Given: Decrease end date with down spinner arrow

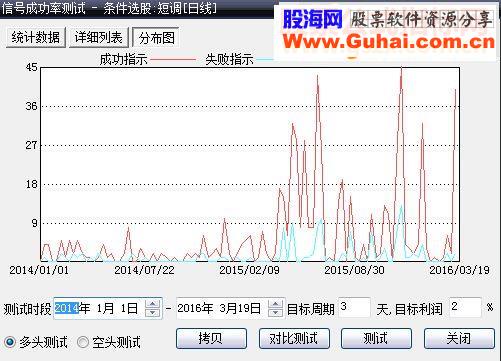Looking at the screenshot, I should coord(276,313).
